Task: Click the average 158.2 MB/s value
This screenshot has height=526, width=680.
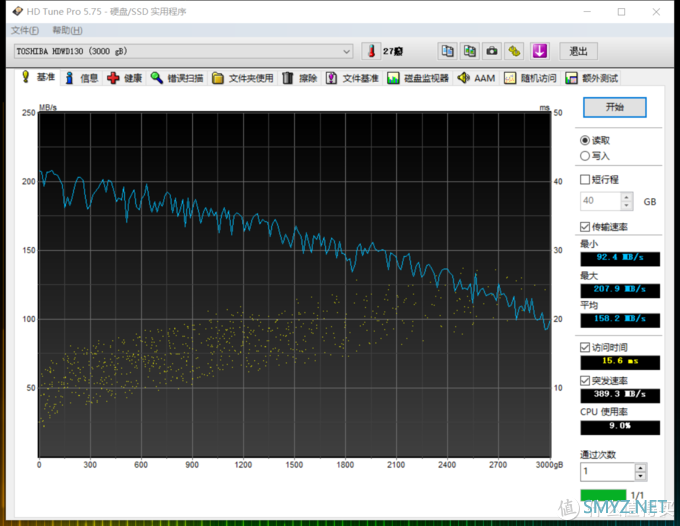Action: coord(620,320)
